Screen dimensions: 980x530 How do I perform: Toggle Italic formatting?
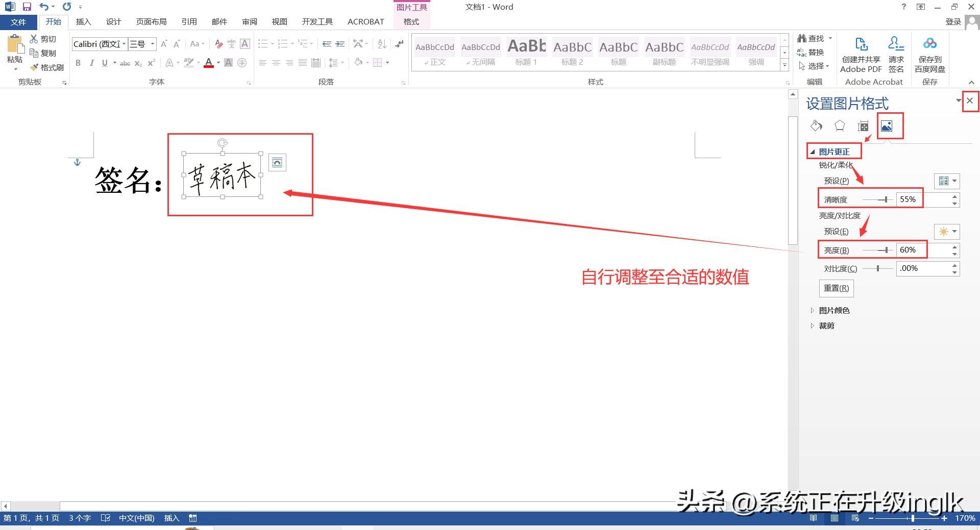point(91,63)
